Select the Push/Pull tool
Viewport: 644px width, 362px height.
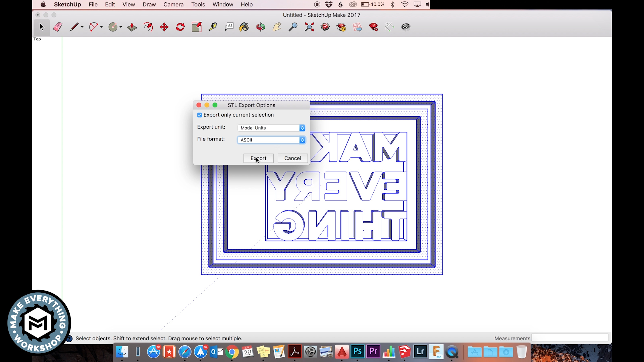[132, 27]
